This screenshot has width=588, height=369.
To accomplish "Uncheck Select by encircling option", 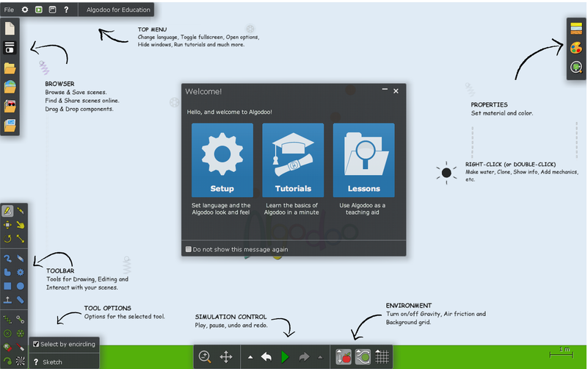I will pyautogui.click(x=36, y=344).
